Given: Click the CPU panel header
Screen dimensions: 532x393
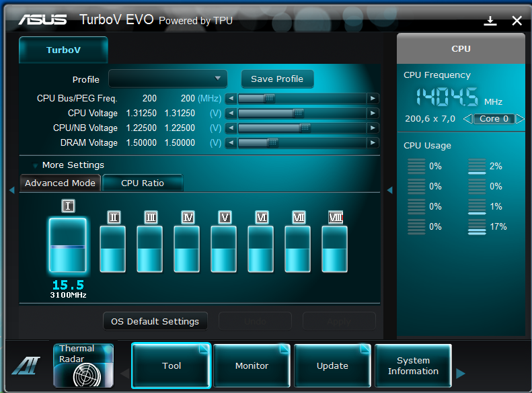Looking at the screenshot, I should (x=461, y=49).
